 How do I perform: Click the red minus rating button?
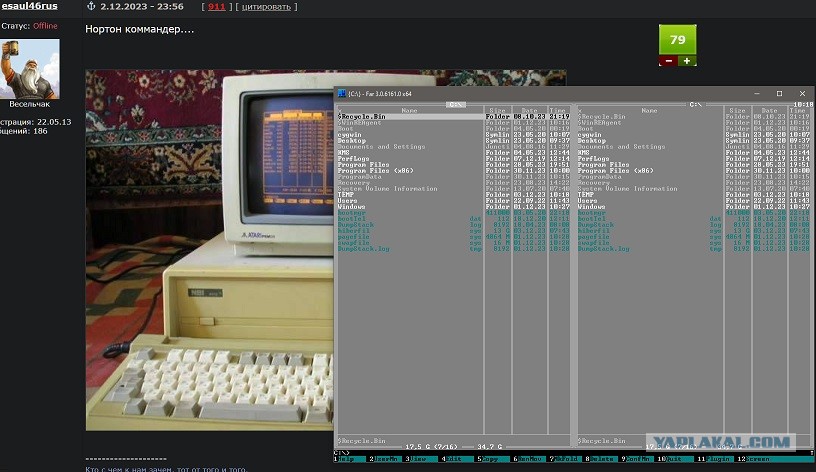coord(668,61)
